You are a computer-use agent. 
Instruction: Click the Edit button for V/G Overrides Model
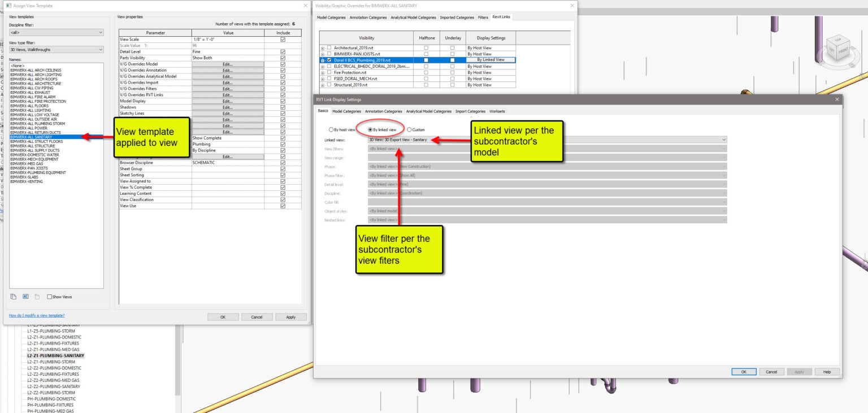(x=227, y=64)
